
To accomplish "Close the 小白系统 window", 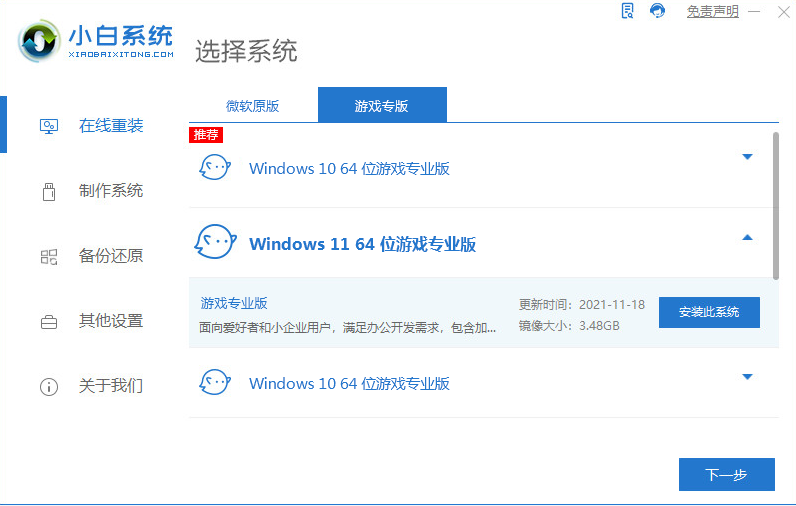I will 784,12.
